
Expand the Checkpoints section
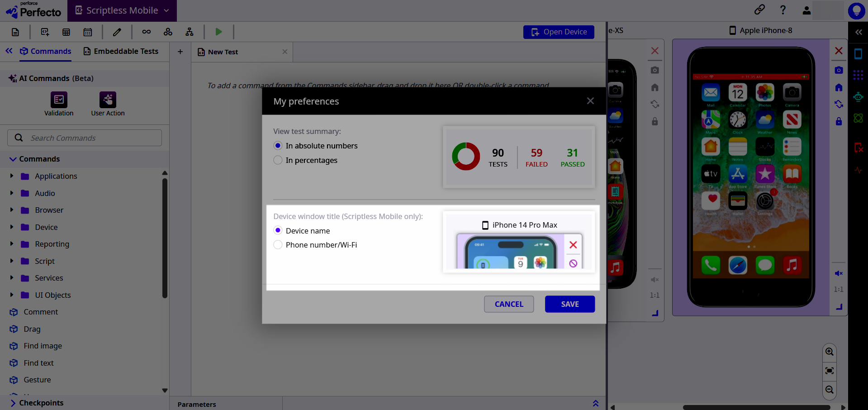tap(13, 403)
